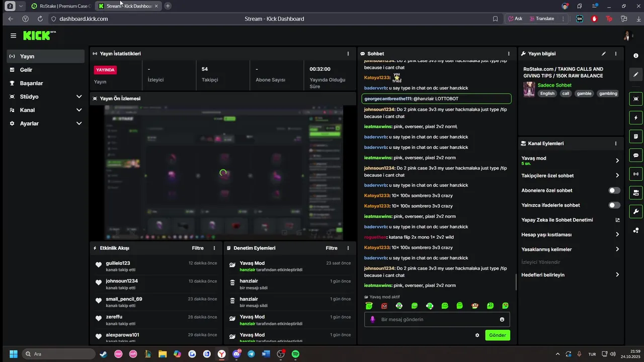Reload the page from the browser toolbar
This screenshot has height=362, width=644.
click(x=40, y=19)
